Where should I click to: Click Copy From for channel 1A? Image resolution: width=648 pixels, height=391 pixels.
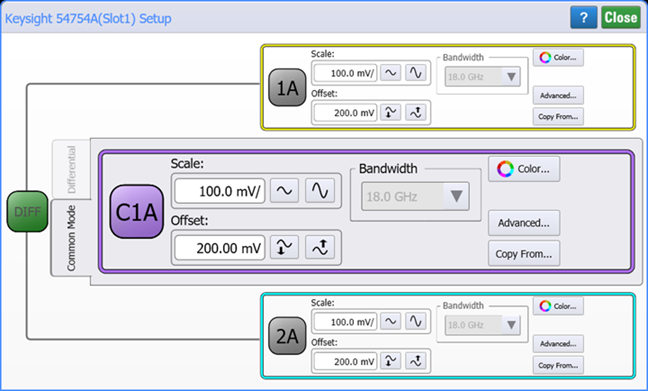[x=558, y=117]
